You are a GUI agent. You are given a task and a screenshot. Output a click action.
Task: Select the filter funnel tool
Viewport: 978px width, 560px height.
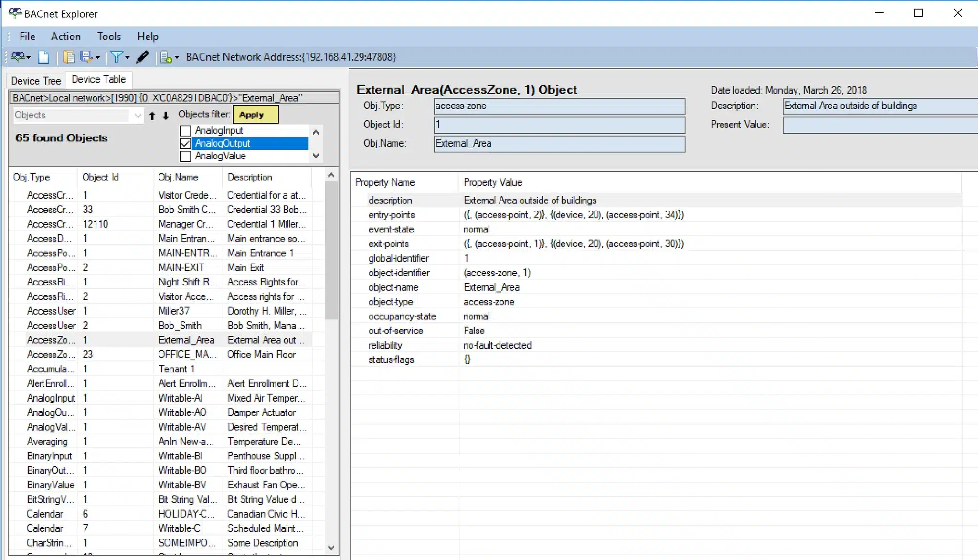pos(116,57)
